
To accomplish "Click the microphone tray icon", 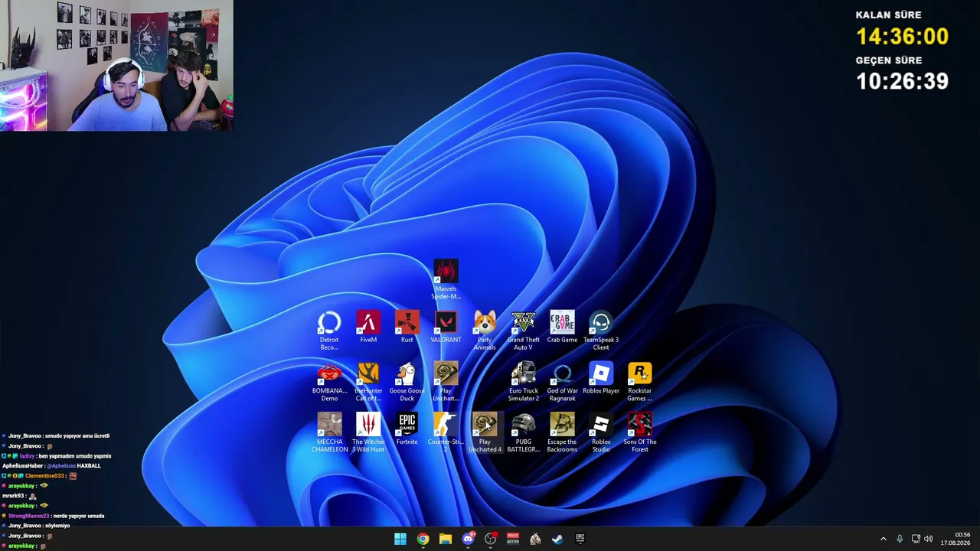I will (900, 539).
